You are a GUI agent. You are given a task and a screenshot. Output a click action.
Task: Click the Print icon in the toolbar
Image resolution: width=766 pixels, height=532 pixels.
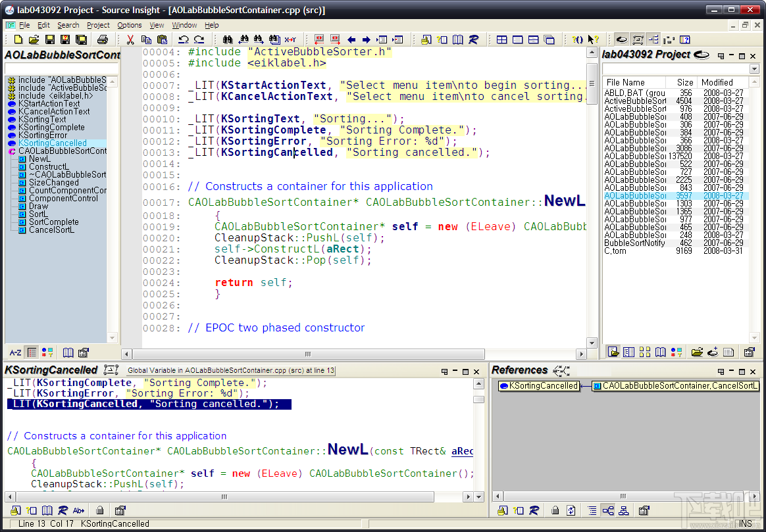point(103,39)
